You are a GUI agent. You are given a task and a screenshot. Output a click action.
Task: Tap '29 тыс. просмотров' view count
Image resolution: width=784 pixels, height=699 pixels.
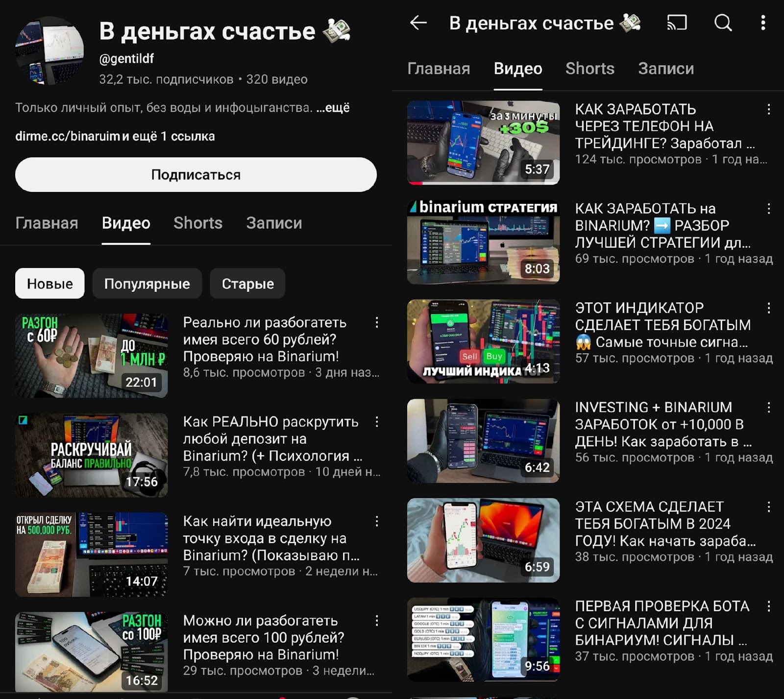243,671
